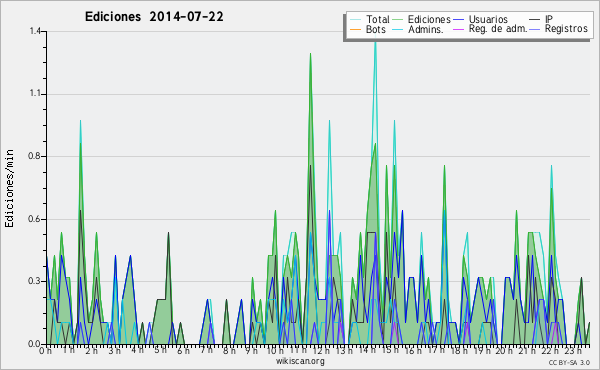600x370 pixels.
Task: Click the 1.1 y-axis value
Action: point(35,94)
